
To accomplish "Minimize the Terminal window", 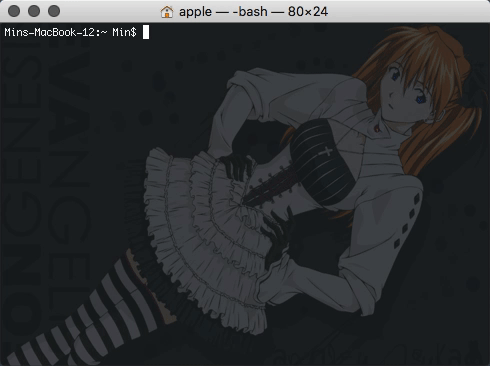I will click(x=34, y=11).
